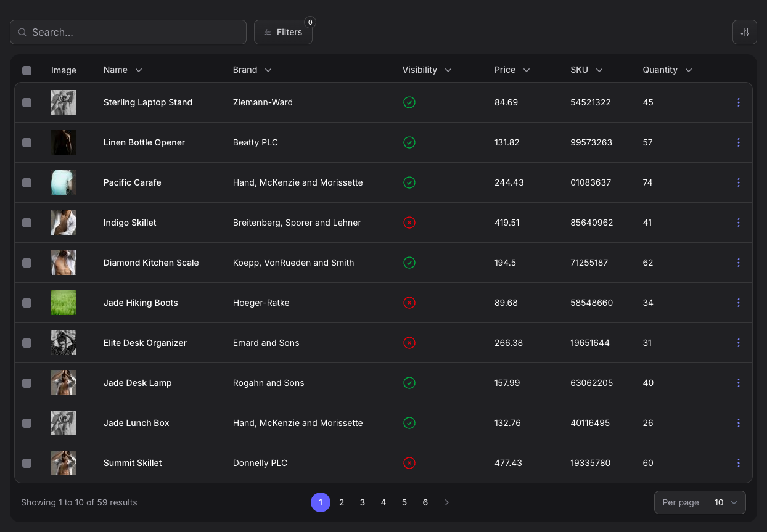Click the Sterling Laptop Stand product name
This screenshot has height=532, width=767.
(148, 102)
